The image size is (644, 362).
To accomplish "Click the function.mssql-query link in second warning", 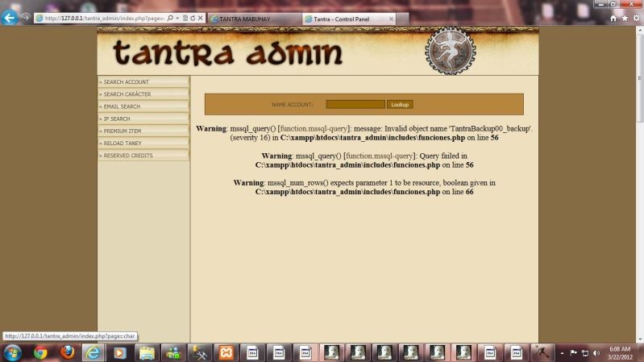I will tap(380, 156).
